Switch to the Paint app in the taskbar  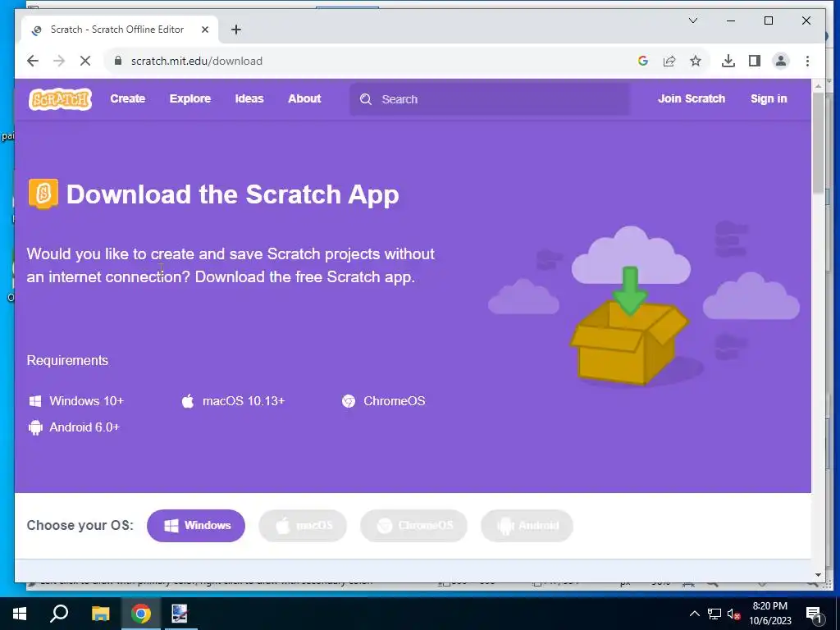(180, 614)
